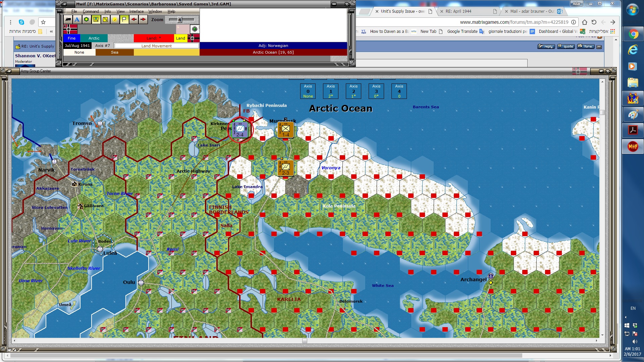Select the 1-4 Soviet unit at Murmansk
The image size is (644, 362).
coord(286,129)
